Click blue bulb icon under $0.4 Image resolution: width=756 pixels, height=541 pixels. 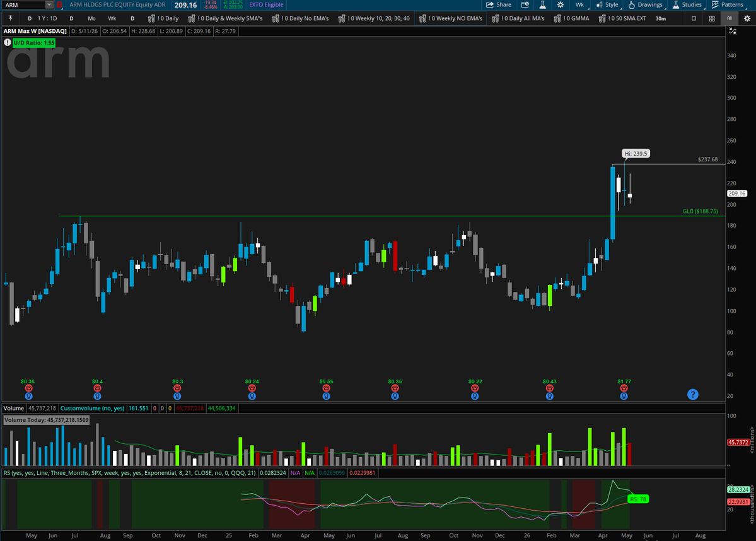pos(97,397)
